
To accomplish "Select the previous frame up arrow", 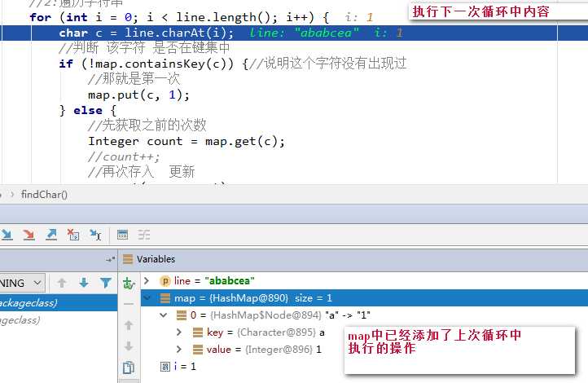I will pos(62,283).
